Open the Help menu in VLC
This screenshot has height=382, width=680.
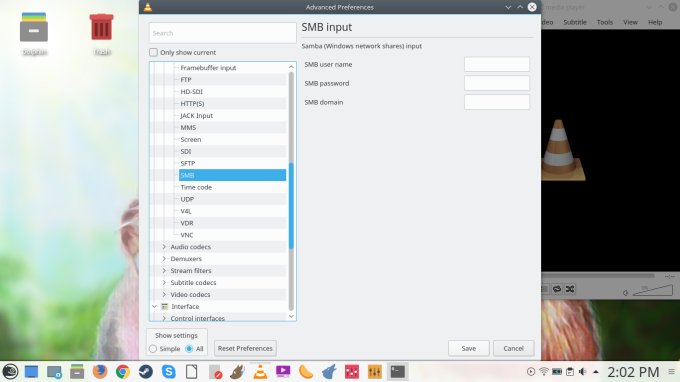655,22
